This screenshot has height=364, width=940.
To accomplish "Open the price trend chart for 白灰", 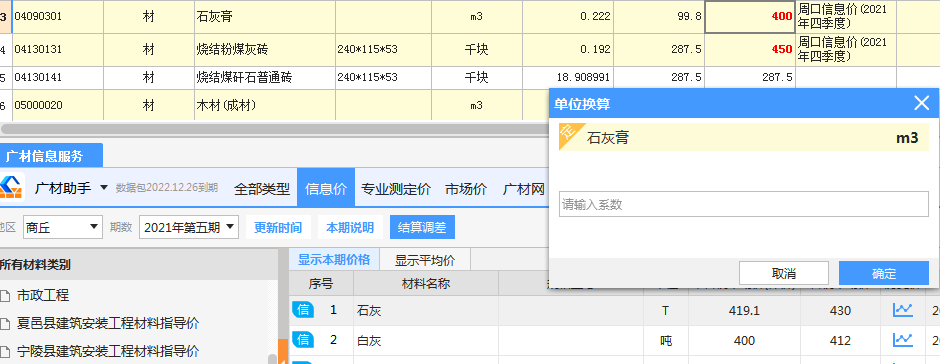I will 902,340.
